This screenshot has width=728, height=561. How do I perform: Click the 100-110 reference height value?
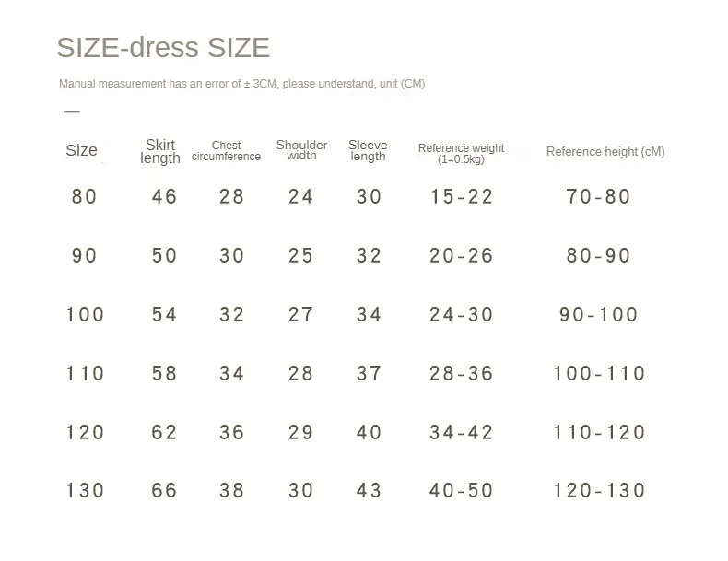tap(599, 373)
